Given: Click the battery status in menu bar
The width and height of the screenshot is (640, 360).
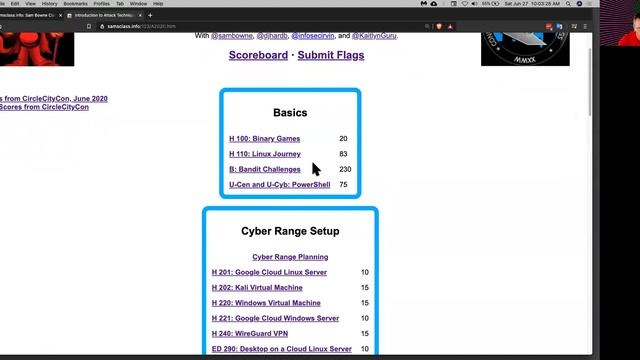Looking at the screenshot, I should pos(491,4).
